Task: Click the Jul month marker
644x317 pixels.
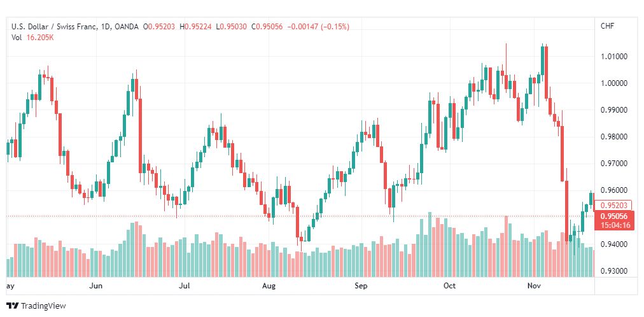Action: [x=185, y=285]
